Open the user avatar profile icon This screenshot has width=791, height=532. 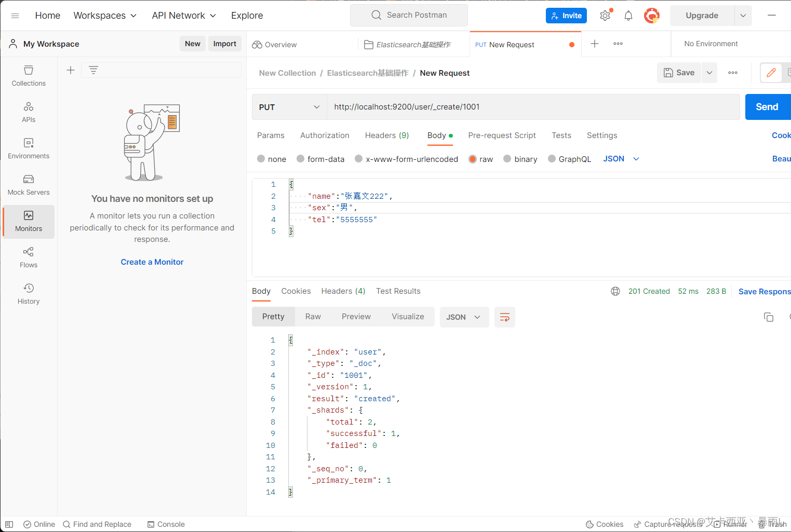coord(652,16)
